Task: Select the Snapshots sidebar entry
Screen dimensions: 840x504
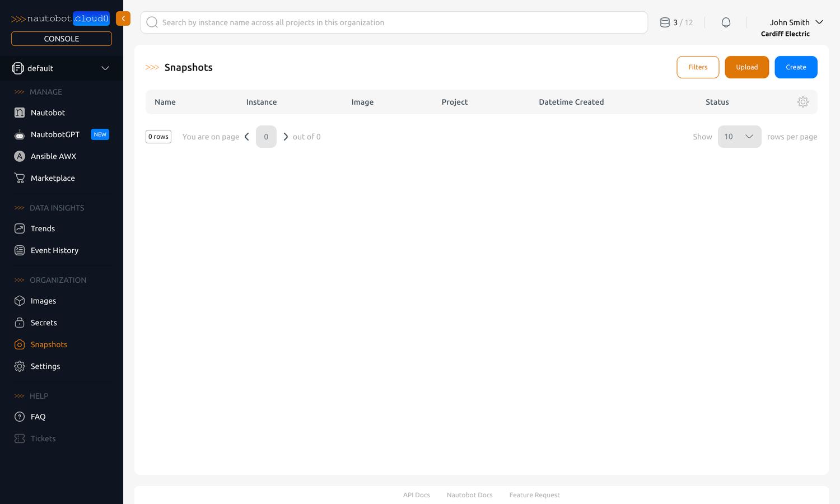Action: pos(49,344)
